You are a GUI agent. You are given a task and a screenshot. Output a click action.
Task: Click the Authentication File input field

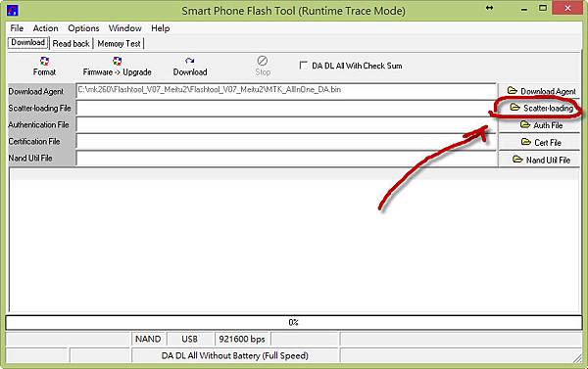(286, 124)
